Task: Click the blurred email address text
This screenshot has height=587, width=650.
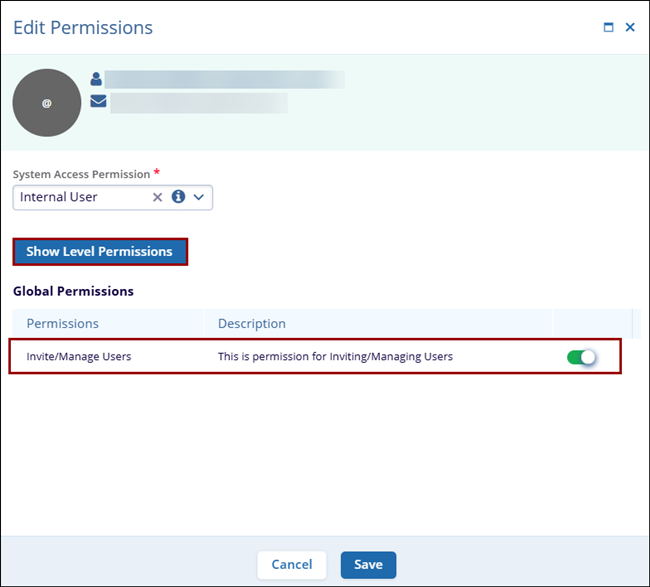Action: (199, 102)
